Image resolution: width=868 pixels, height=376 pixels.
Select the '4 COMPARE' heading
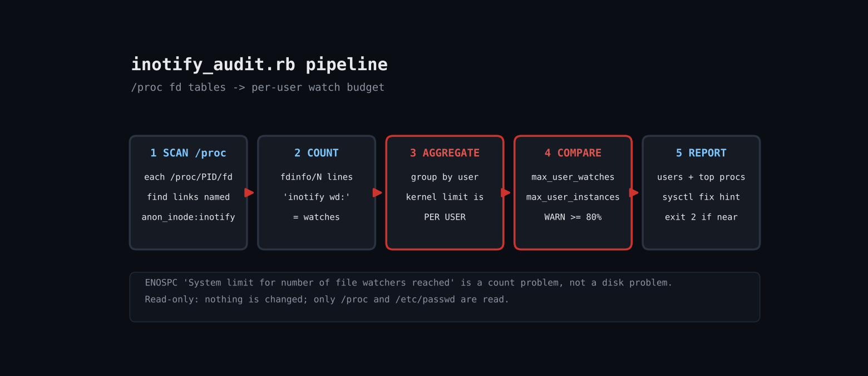573,153
